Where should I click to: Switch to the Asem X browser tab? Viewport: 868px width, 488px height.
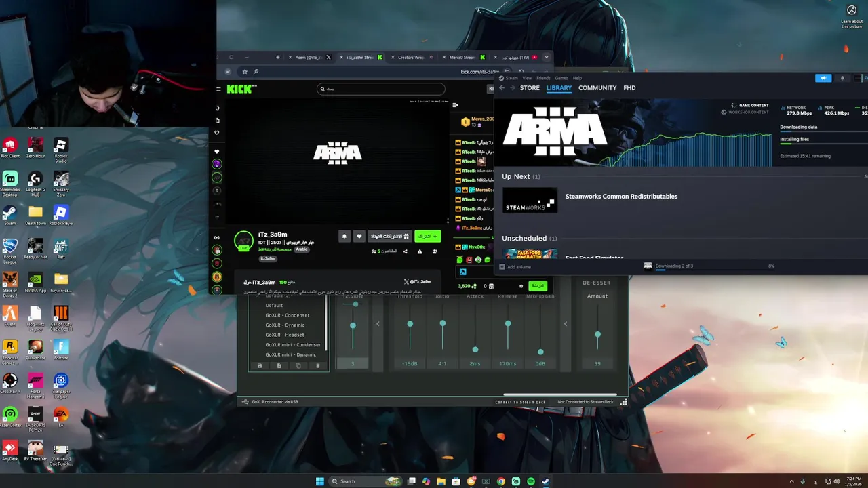coord(309,57)
